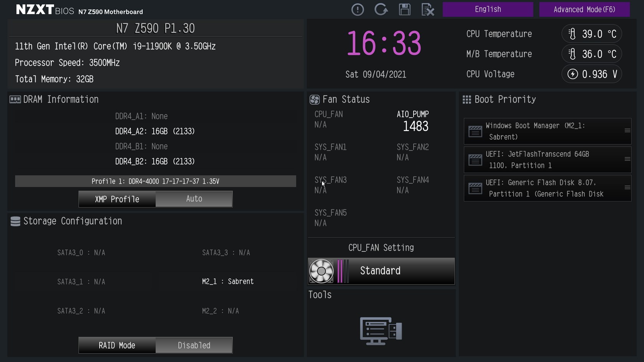644x362 pixels.
Task: Click the 16:33 clock display
Action: 384,43
